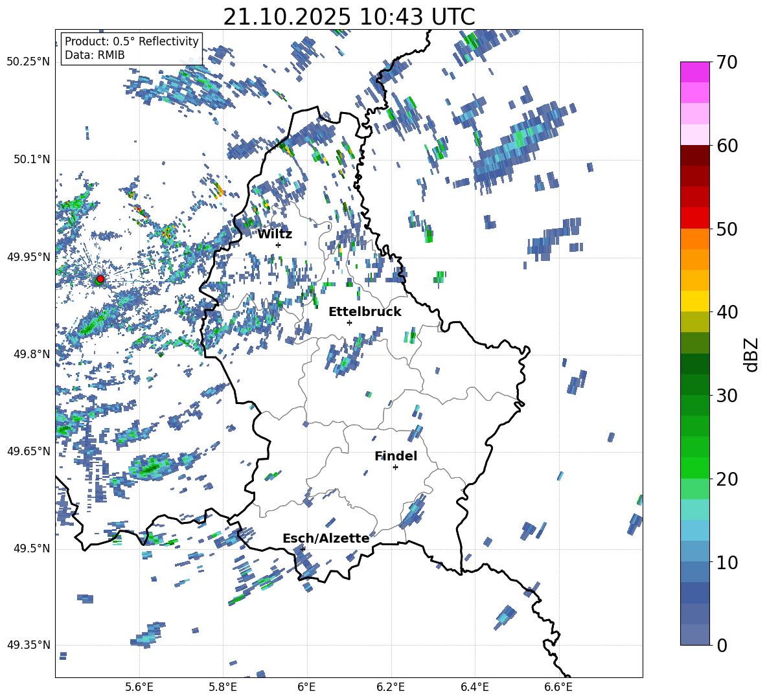Click the 0 tick label on colorbar
Screen dimensions: 767x700
[x=722, y=645]
